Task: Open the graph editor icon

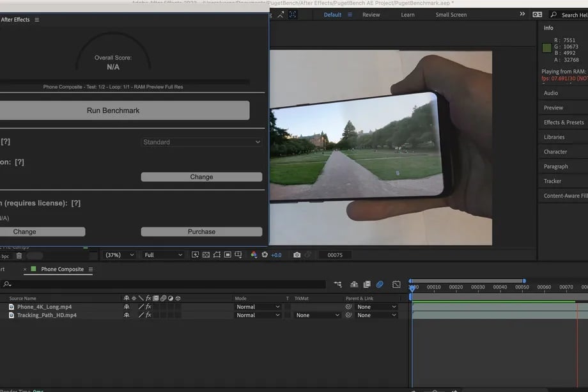Action: tap(396, 285)
